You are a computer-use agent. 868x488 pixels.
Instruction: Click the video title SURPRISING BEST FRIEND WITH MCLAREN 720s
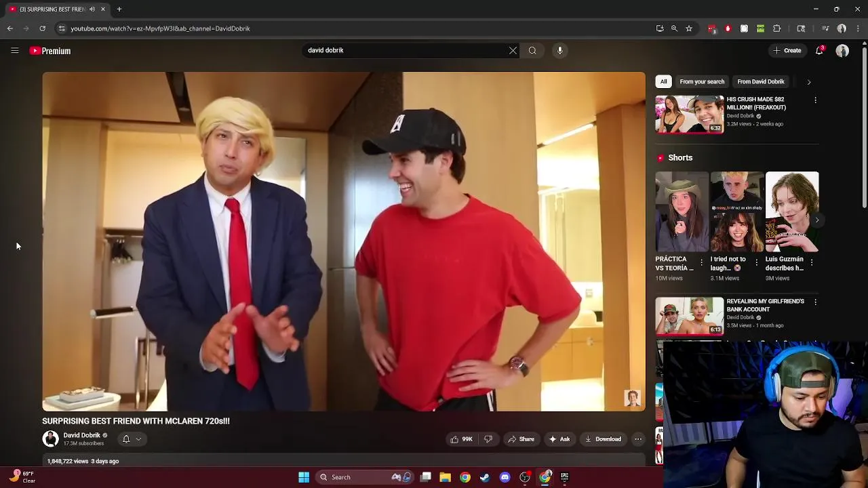136,421
